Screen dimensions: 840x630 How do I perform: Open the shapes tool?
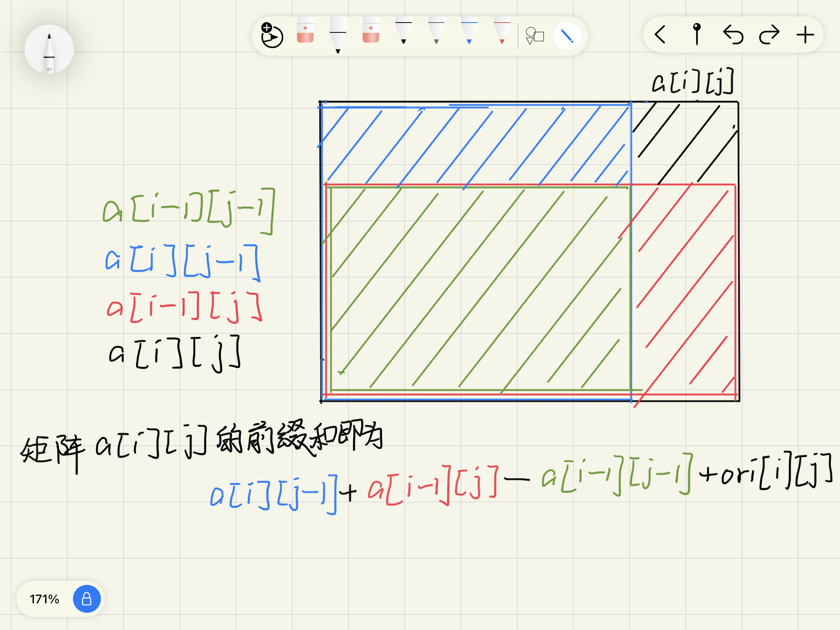(x=535, y=36)
